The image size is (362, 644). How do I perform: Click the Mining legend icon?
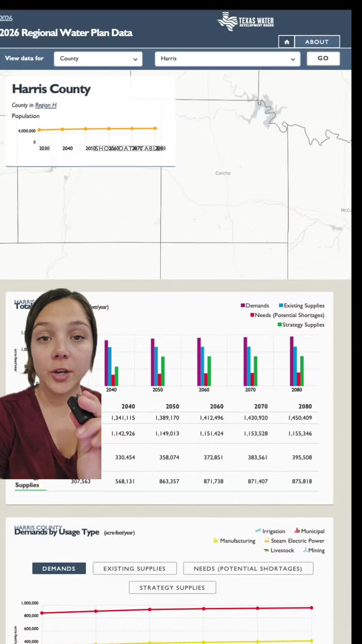click(306, 550)
